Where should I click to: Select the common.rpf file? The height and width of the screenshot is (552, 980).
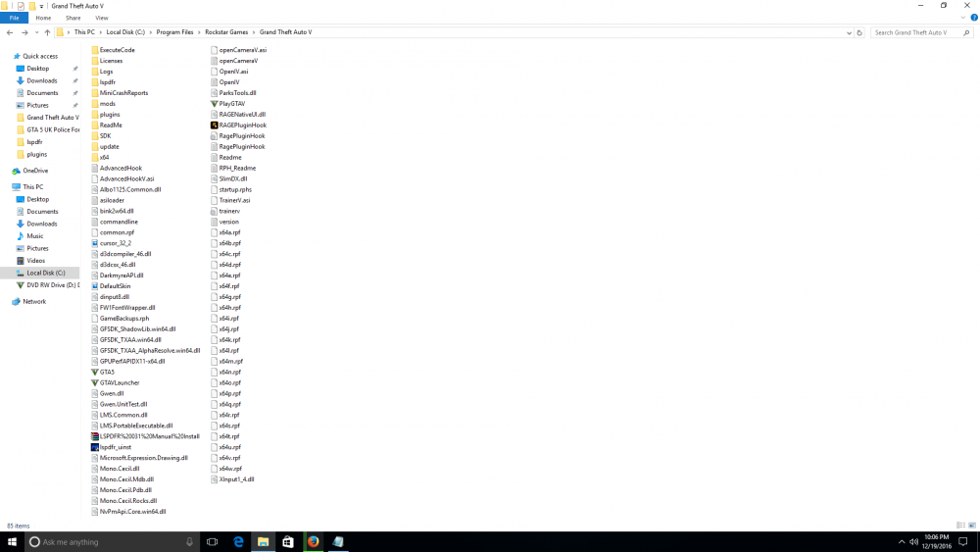(113, 232)
